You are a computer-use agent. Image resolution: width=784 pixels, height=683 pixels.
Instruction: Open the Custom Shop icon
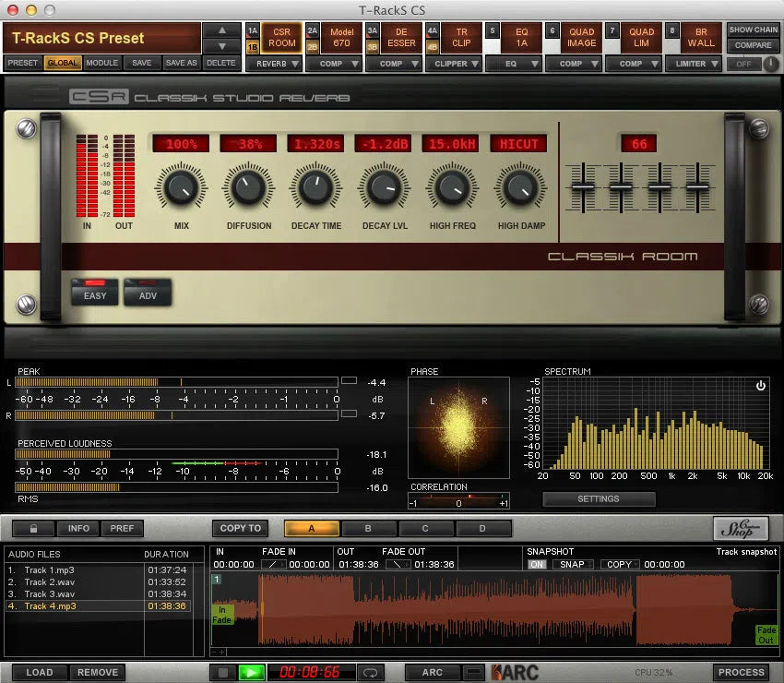click(741, 528)
